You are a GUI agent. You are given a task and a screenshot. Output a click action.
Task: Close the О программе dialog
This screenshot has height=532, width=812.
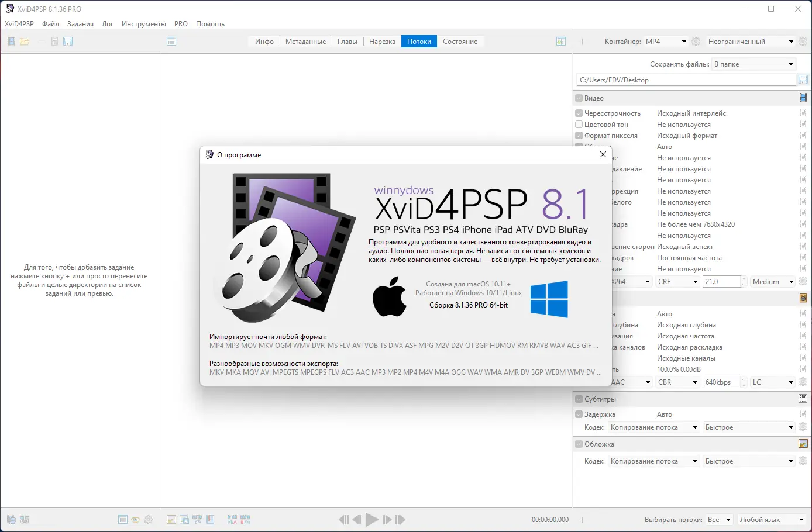coord(603,154)
